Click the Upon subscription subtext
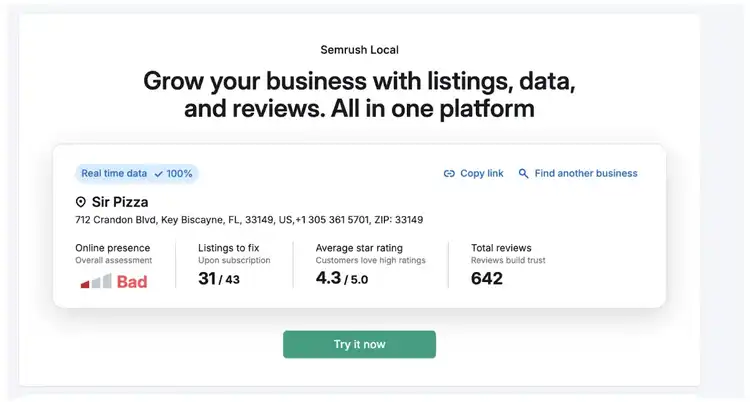This screenshot has width=750, height=402. click(234, 260)
